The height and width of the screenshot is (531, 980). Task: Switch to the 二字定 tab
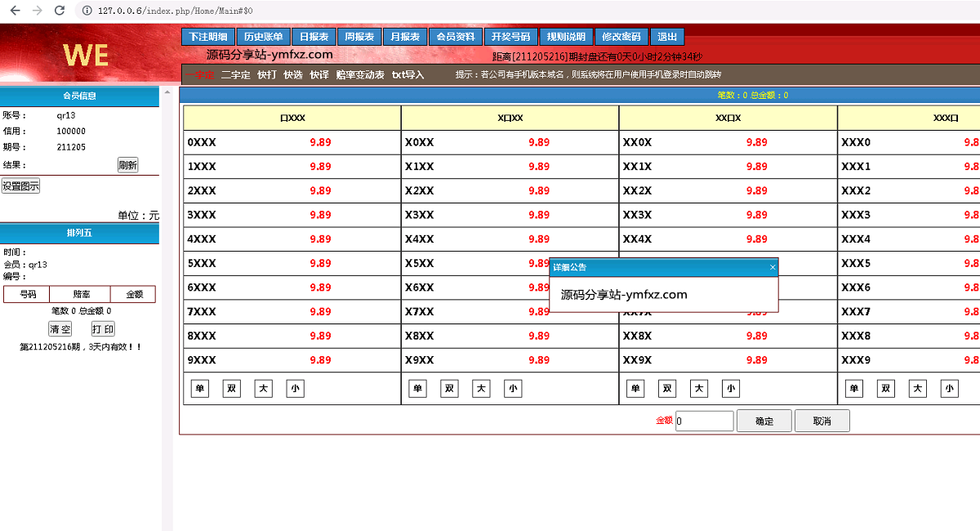[235, 75]
